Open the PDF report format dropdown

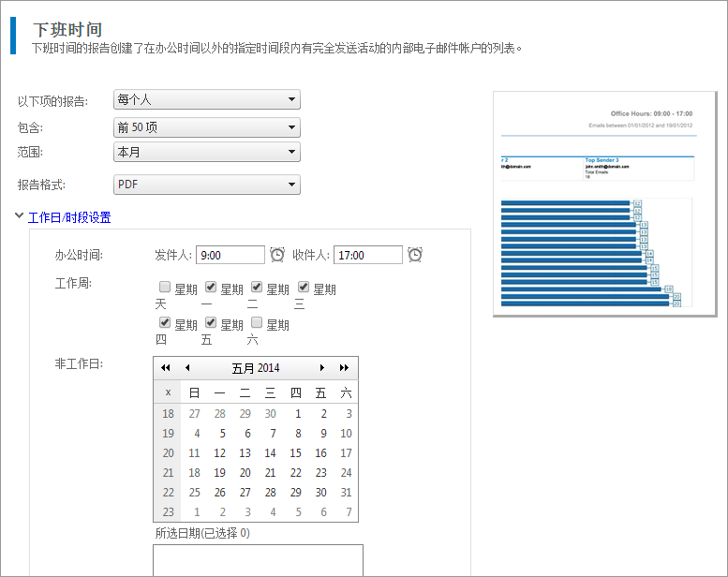[206, 185]
